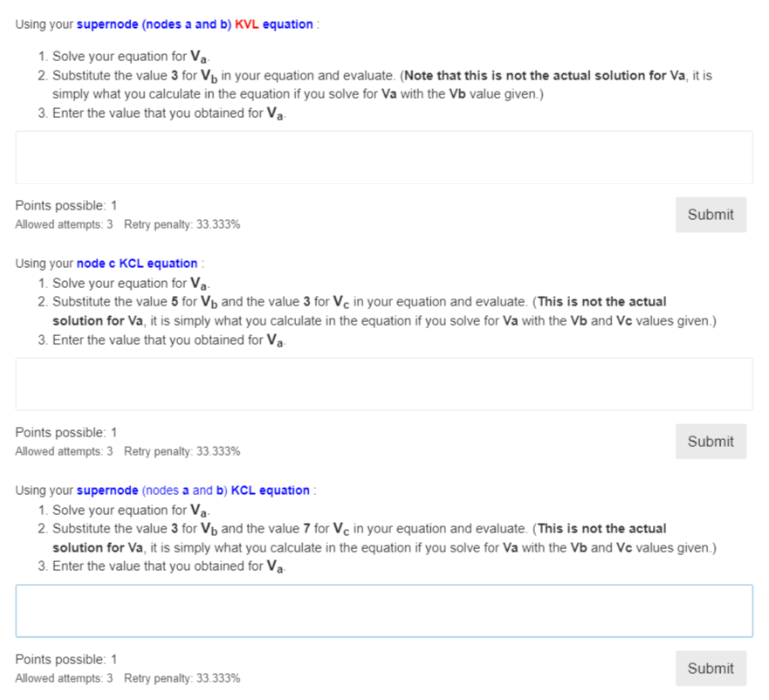
Task: Click the Retry penalty text under the first question
Action: [182, 224]
